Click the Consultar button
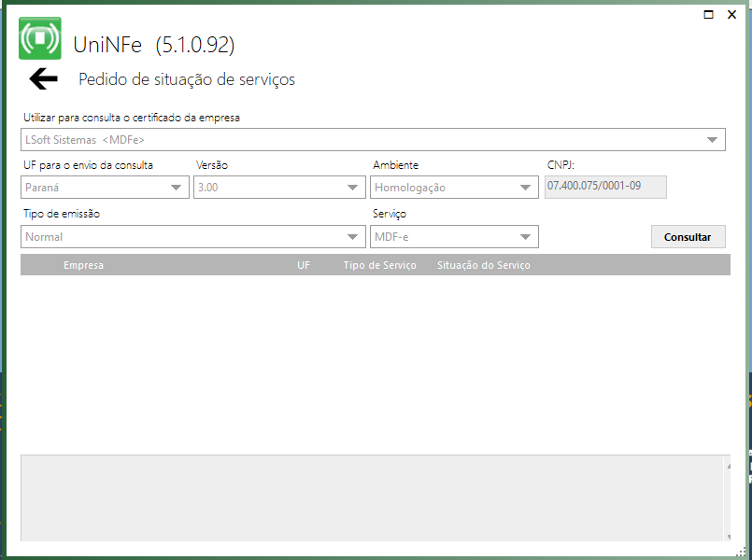The image size is (752, 560). (688, 237)
